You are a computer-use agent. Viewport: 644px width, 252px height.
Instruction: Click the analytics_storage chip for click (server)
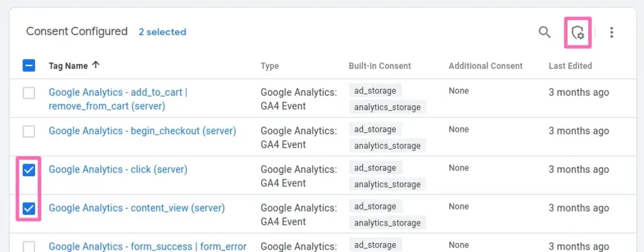click(x=387, y=184)
